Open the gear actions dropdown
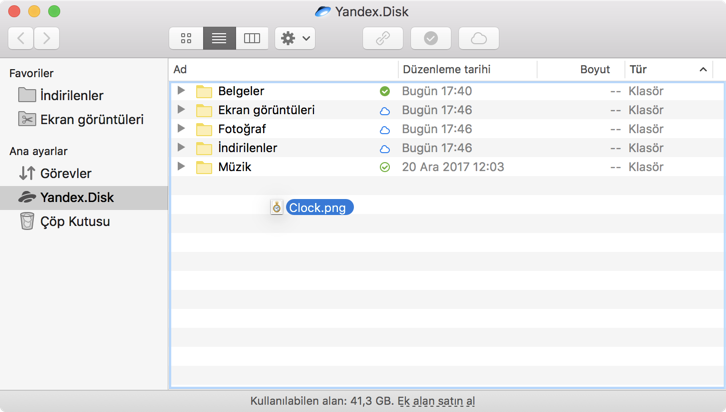 (295, 38)
